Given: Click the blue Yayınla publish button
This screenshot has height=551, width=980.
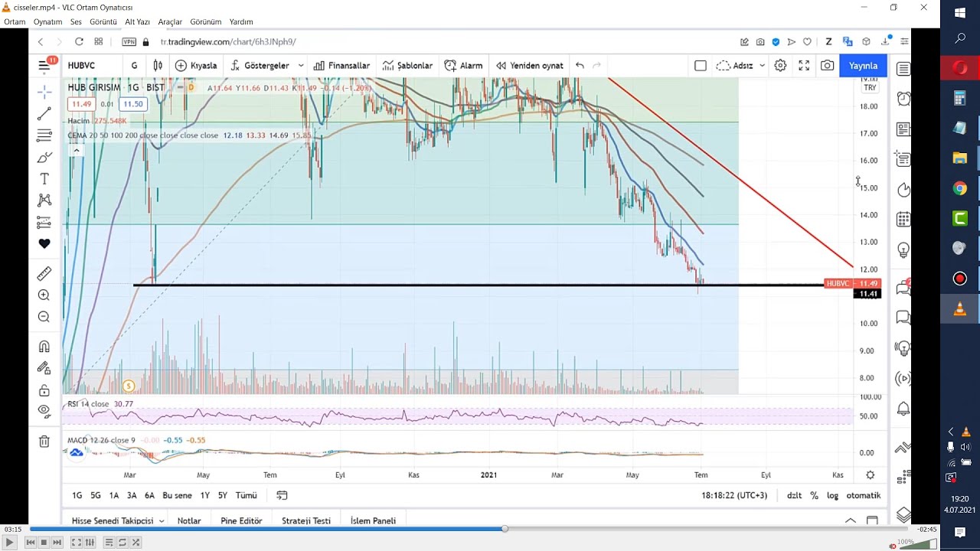Looking at the screenshot, I should 863,66.
